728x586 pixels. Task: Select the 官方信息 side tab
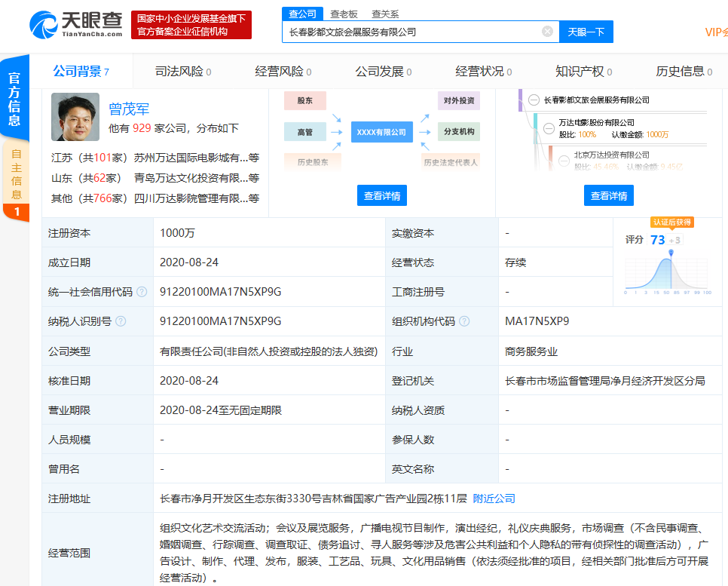point(15,100)
